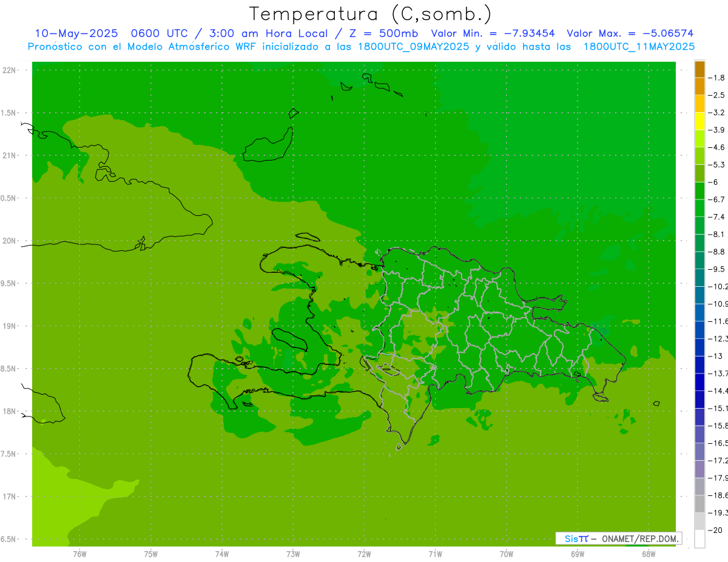
Task: Click the 'Valor Min. = -7.93454' readout
Action: click(493, 33)
